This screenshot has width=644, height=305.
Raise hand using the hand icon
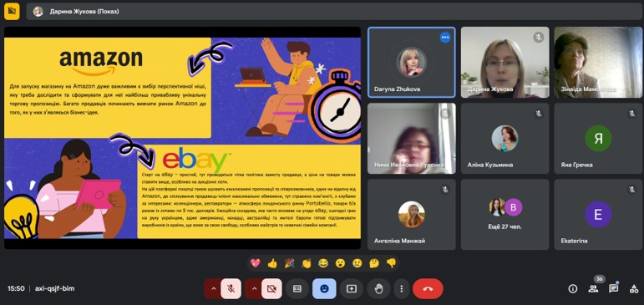pos(378,288)
